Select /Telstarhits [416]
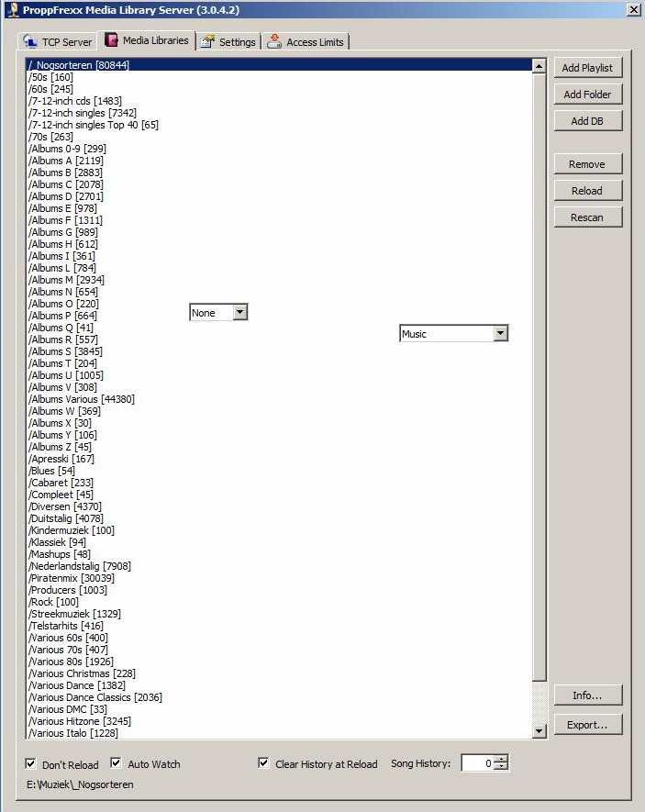The width and height of the screenshot is (645, 812). (x=279, y=626)
